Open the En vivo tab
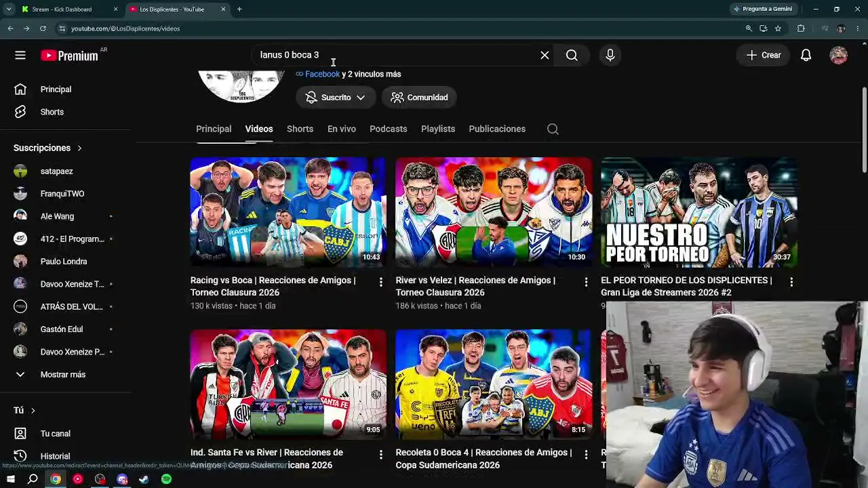Viewport: 868px width, 488px height. coord(342,129)
